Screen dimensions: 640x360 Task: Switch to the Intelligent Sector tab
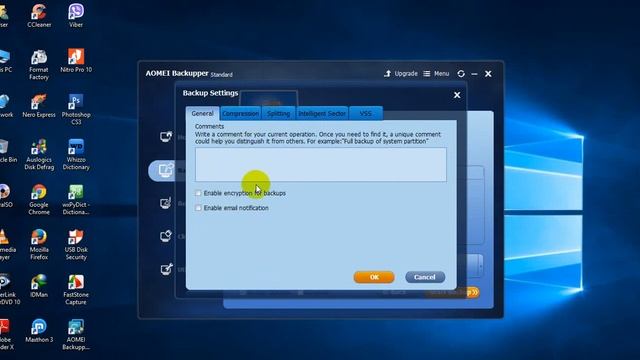322,113
